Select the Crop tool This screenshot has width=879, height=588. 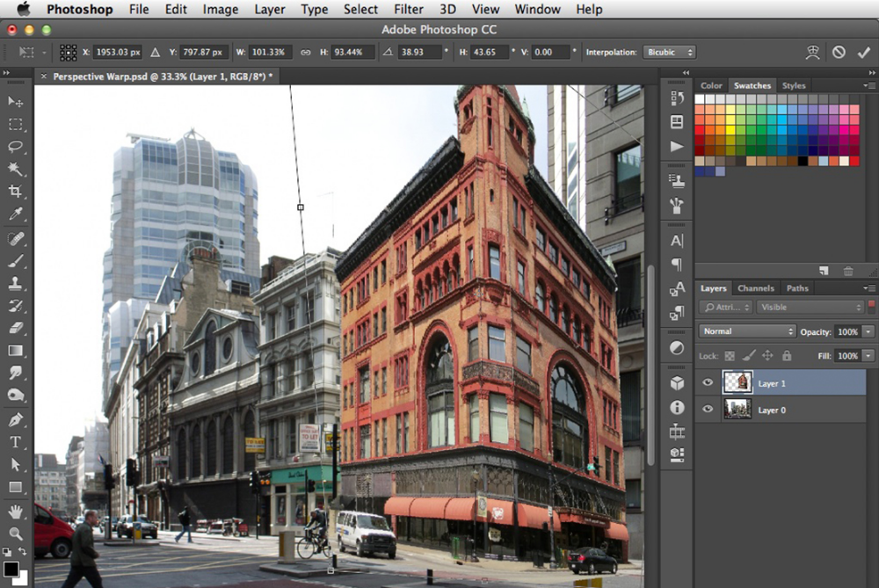pyautogui.click(x=15, y=192)
